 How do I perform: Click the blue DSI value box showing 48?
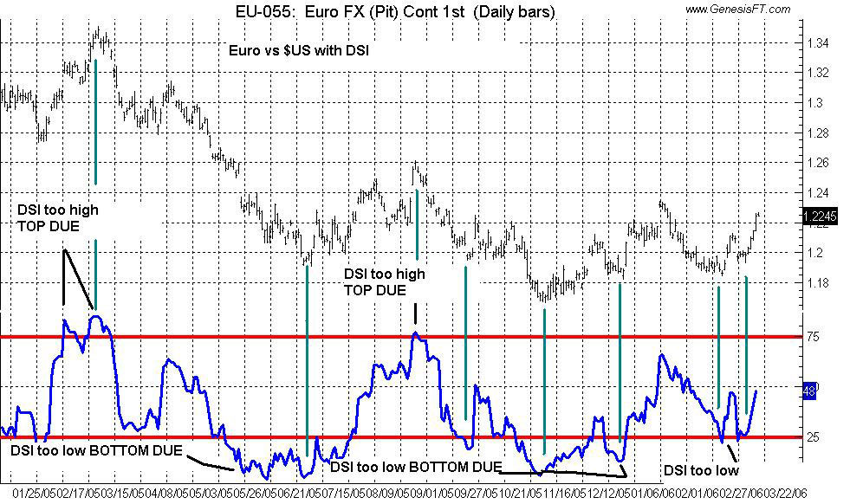[811, 391]
